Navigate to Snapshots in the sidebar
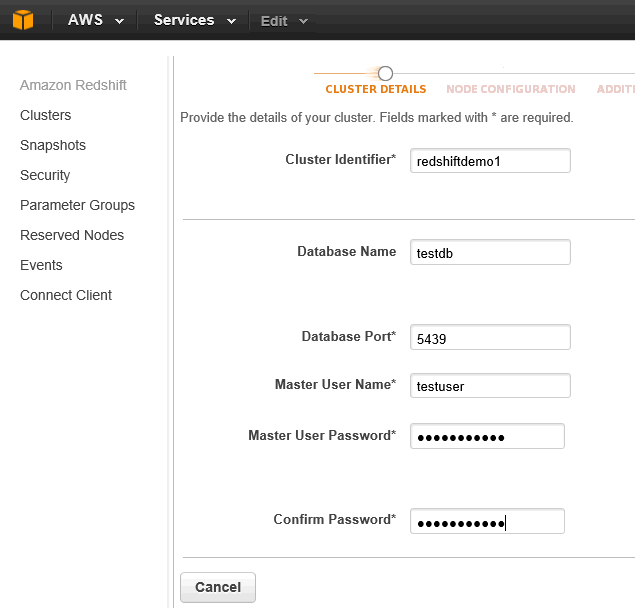The height and width of the screenshot is (608, 635). (x=53, y=145)
